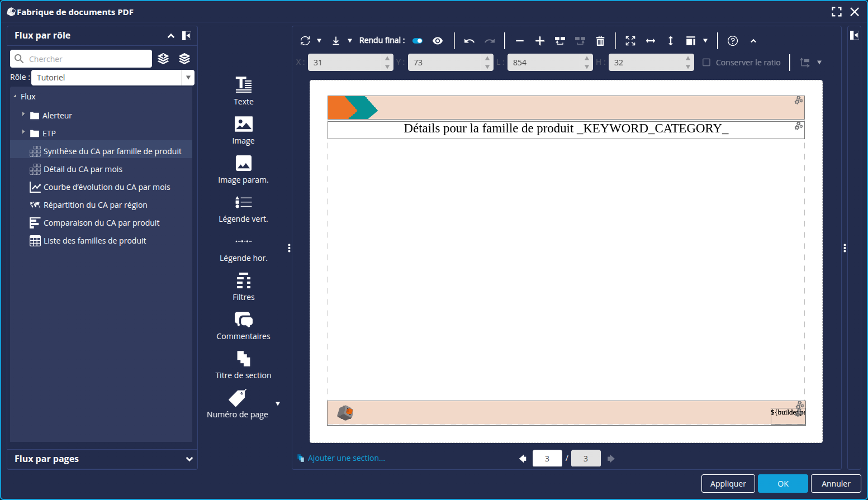
Task: Select Répartition du CA par région
Action: click(95, 205)
